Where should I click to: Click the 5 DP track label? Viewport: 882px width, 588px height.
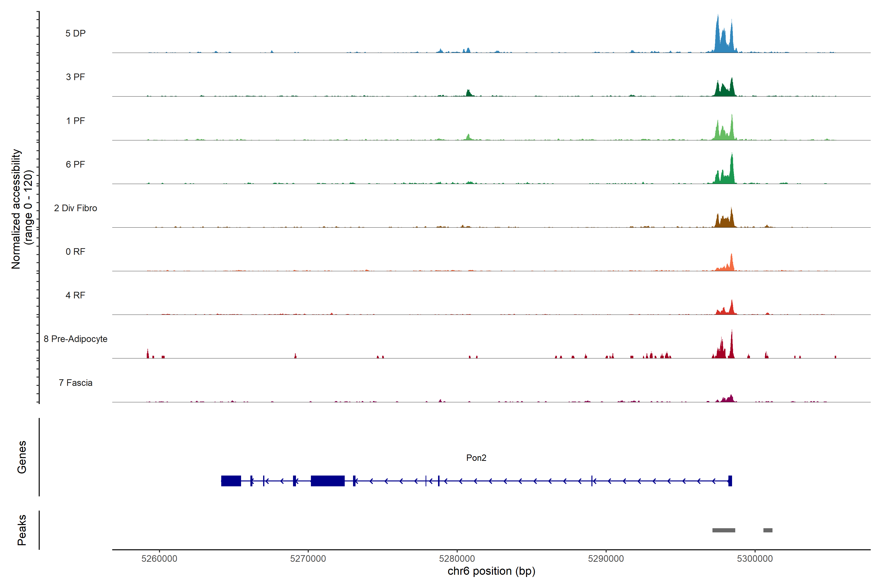click(x=75, y=33)
